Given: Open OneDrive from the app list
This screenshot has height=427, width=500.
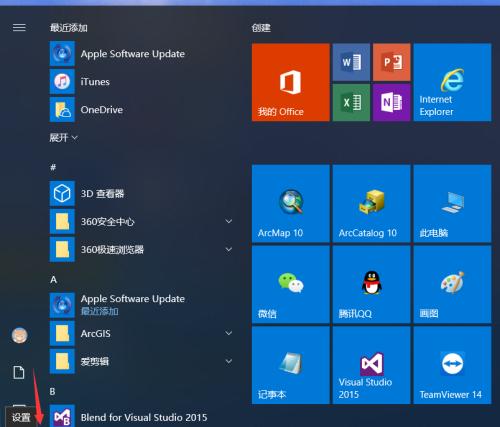Looking at the screenshot, I should coord(142,110).
